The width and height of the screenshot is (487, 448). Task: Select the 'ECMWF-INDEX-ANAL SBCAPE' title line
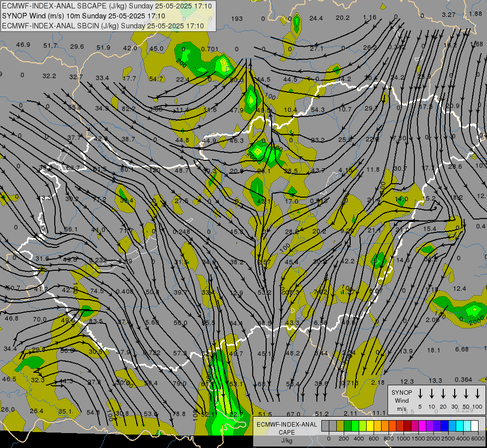(x=107, y=6)
